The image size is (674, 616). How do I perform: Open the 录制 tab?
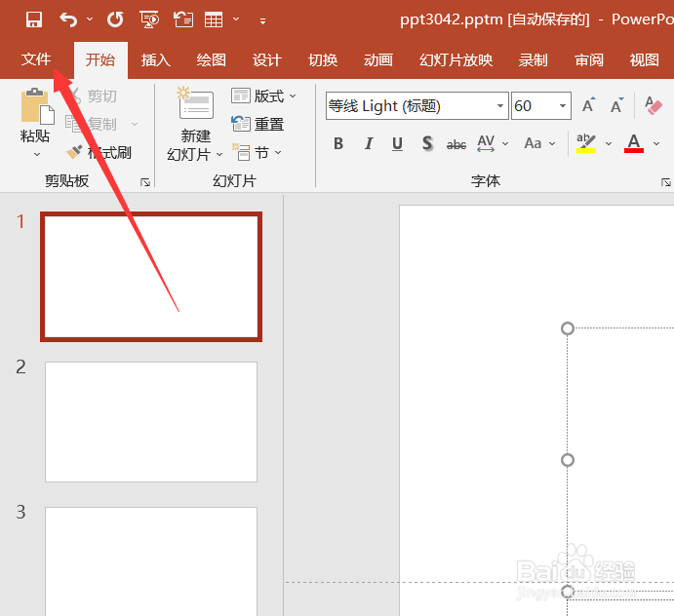[x=533, y=59]
